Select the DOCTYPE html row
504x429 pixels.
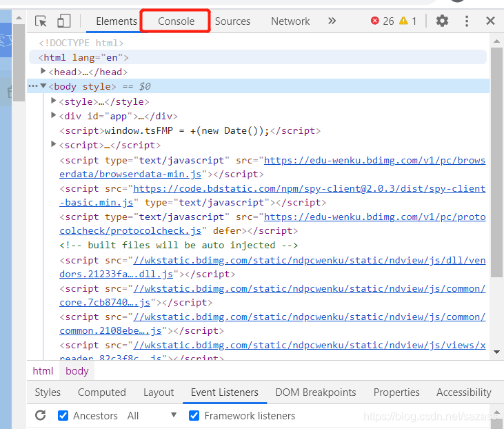coord(81,43)
